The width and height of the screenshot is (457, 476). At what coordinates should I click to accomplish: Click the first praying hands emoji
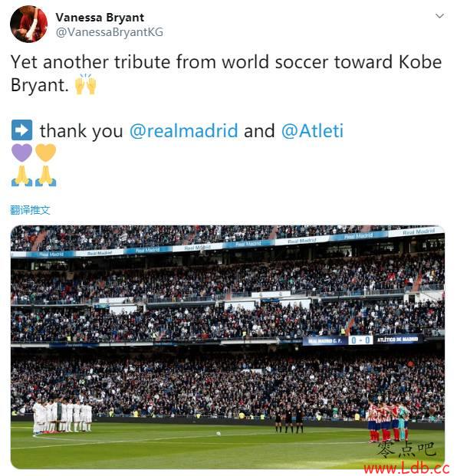(22, 176)
